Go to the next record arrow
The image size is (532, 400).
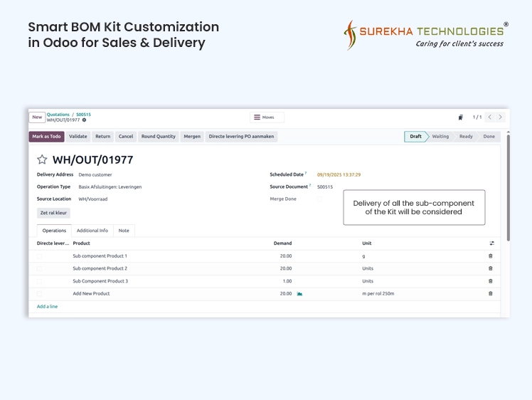coord(501,117)
